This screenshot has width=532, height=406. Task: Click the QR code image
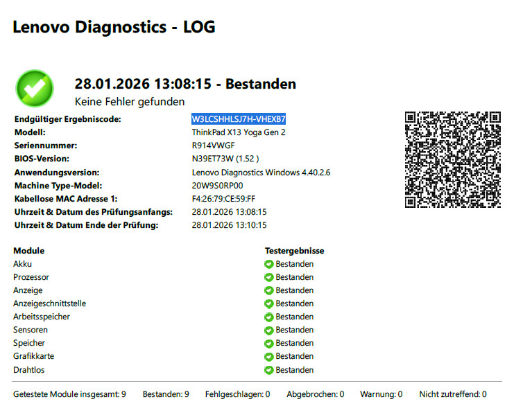[453, 159]
